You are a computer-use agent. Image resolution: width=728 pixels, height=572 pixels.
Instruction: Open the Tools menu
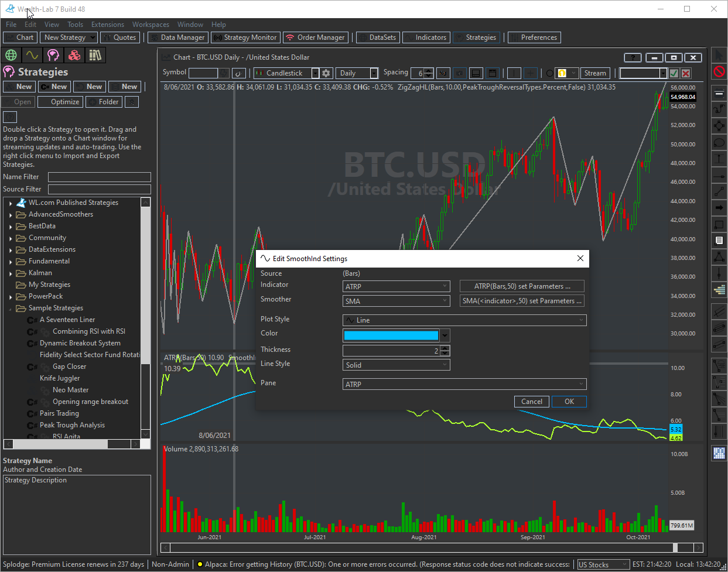point(75,25)
